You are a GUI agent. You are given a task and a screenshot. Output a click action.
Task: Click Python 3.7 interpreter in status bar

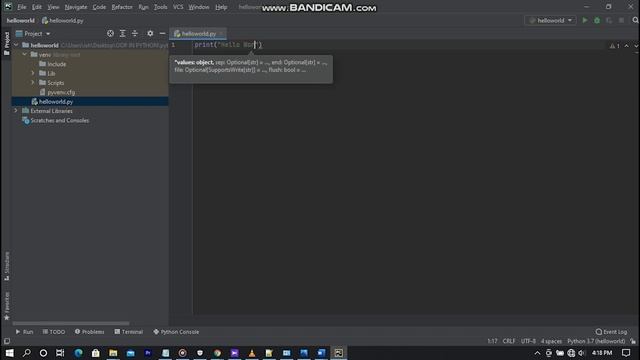[x=596, y=341]
